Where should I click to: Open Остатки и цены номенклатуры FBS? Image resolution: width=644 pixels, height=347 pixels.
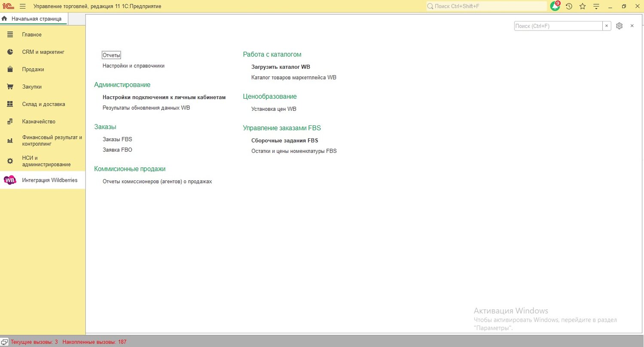click(294, 151)
